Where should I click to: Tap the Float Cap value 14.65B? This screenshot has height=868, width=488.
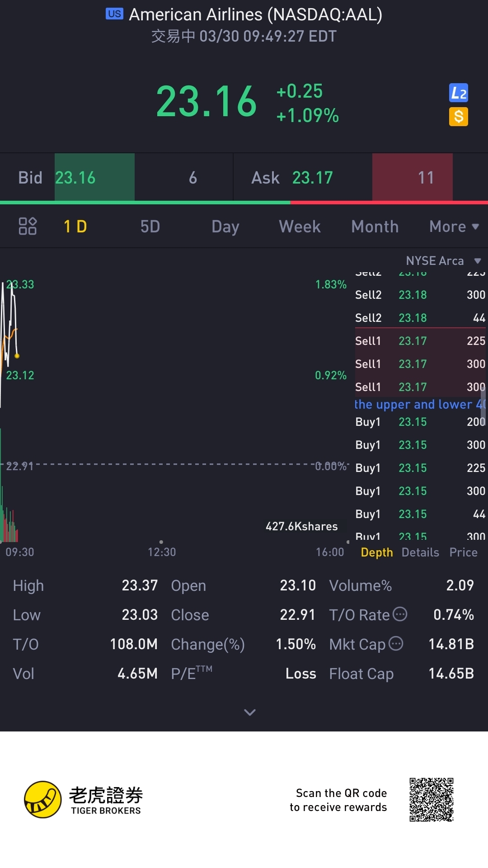click(451, 674)
